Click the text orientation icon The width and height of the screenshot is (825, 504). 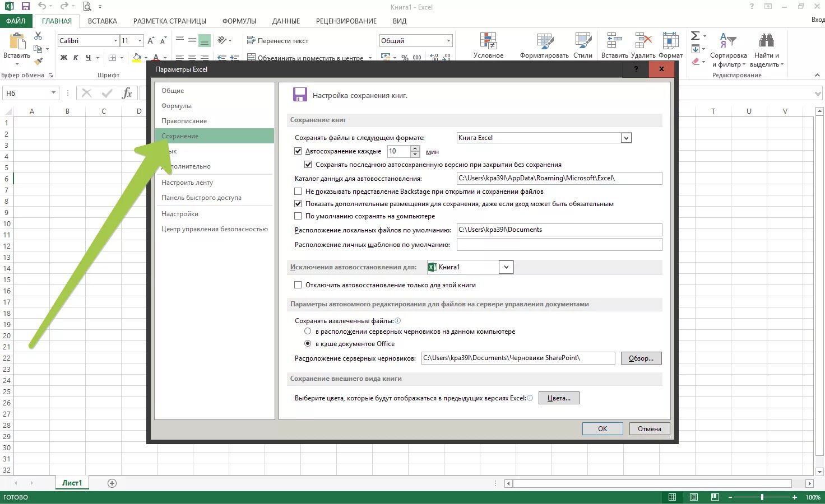coord(222,40)
